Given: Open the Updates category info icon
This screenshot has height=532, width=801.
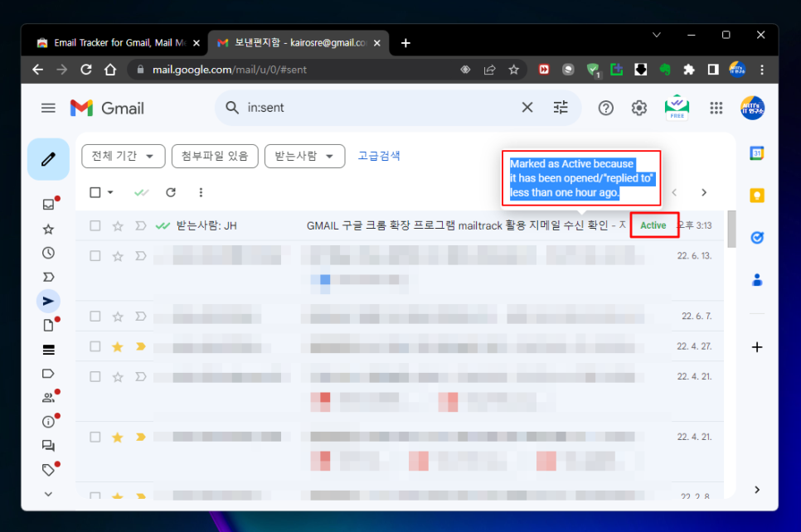Looking at the screenshot, I should click(x=49, y=422).
